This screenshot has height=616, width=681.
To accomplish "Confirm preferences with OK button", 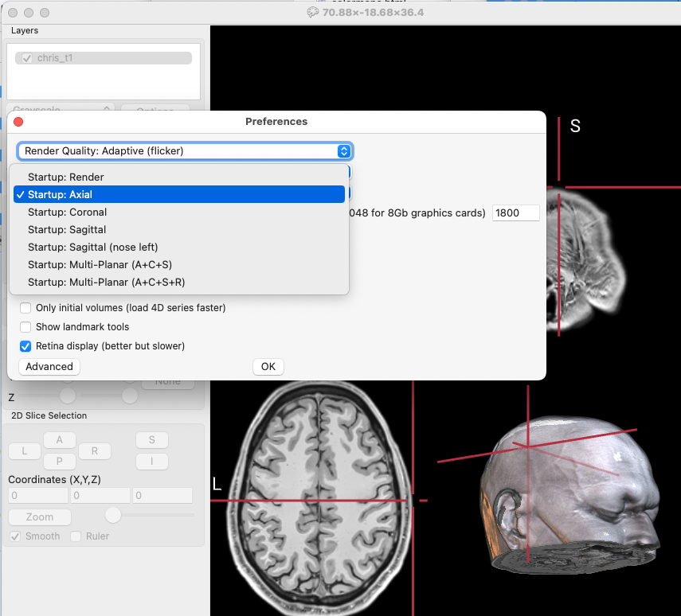I will (268, 367).
